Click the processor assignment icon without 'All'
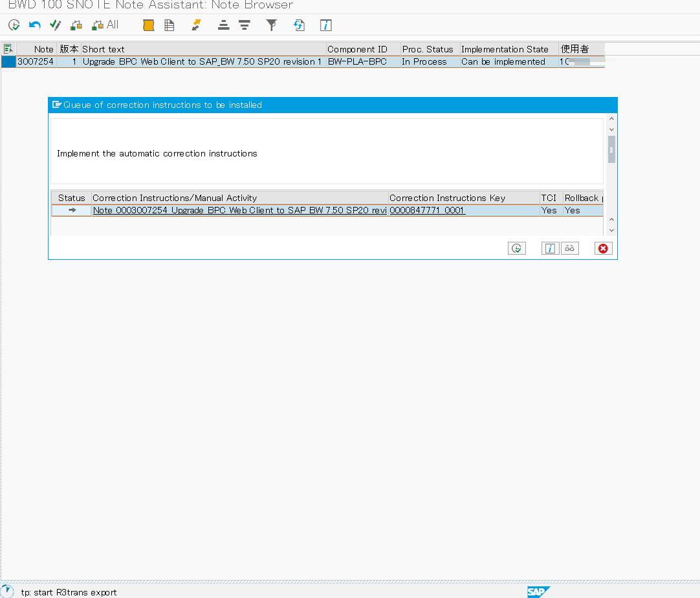The width and height of the screenshot is (700, 598). click(x=76, y=25)
